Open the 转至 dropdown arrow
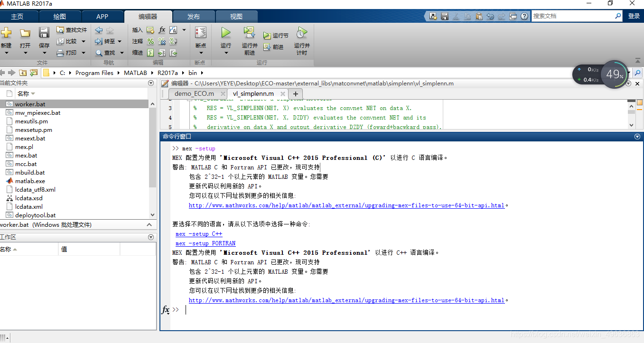This screenshot has height=343, width=644. tap(120, 41)
